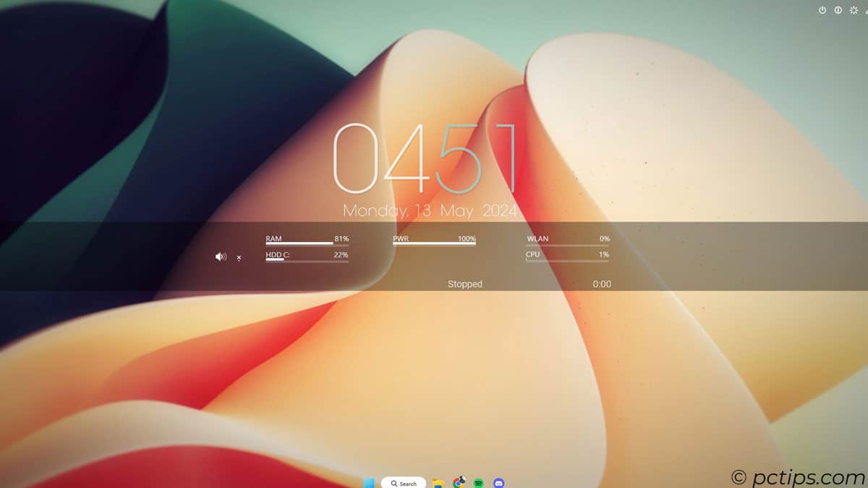Click the PWR battery level bar
Viewport: 868px width, 488px height.
[x=434, y=244]
